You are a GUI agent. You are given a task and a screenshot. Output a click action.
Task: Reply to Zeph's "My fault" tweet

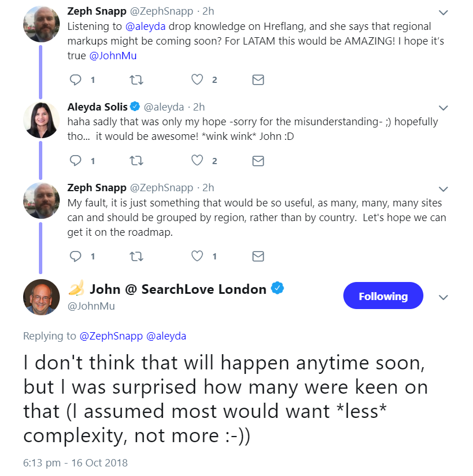point(76,257)
